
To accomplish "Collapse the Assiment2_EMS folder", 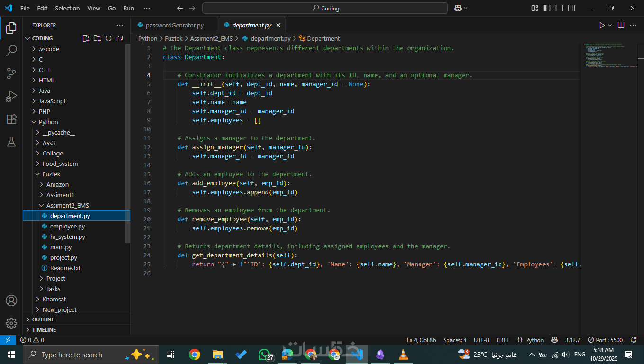I will 67,205.
